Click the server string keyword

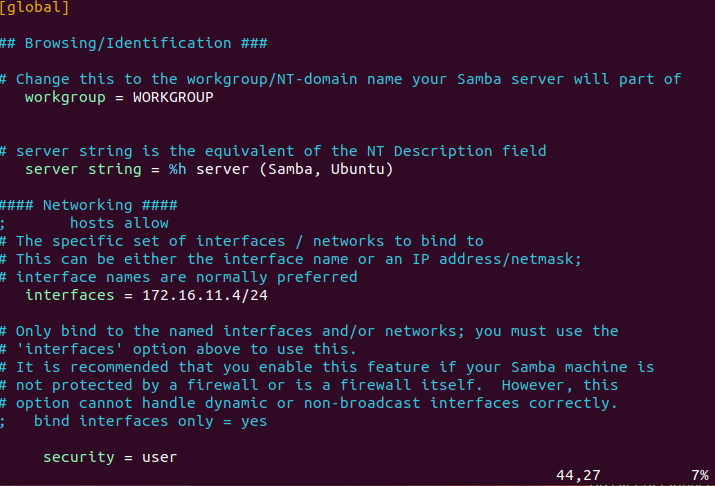(83, 170)
